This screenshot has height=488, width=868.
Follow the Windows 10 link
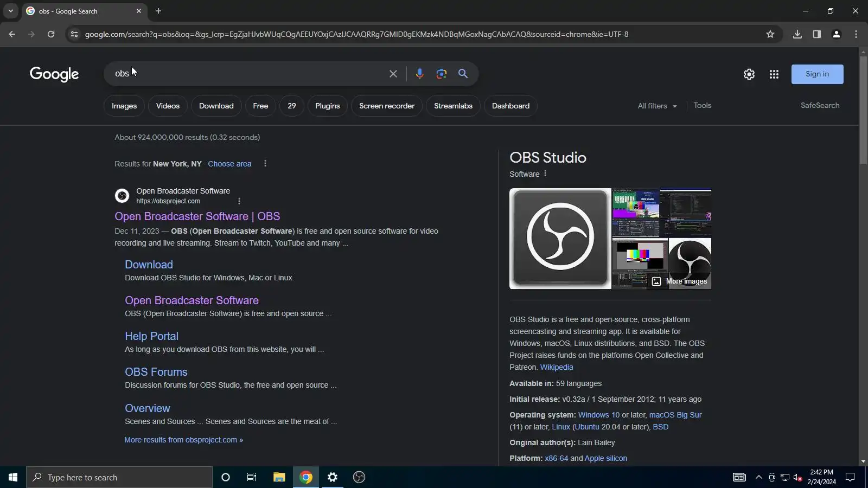coord(599,415)
